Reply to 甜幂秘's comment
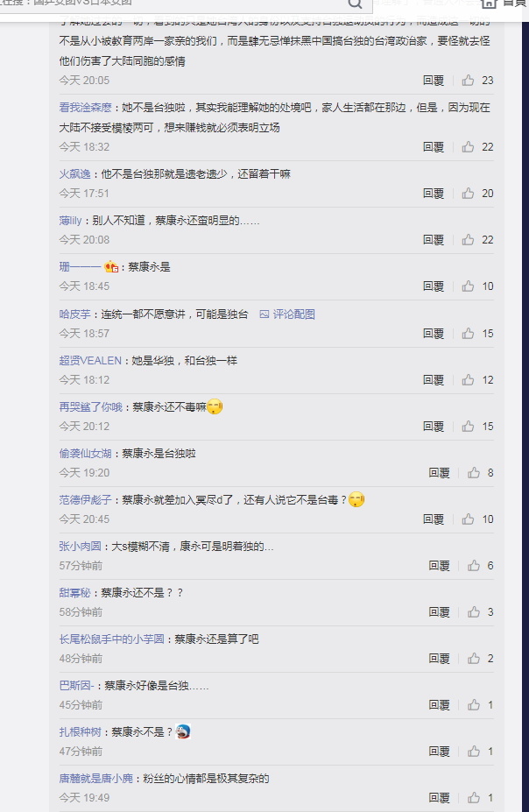 click(439, 612)
